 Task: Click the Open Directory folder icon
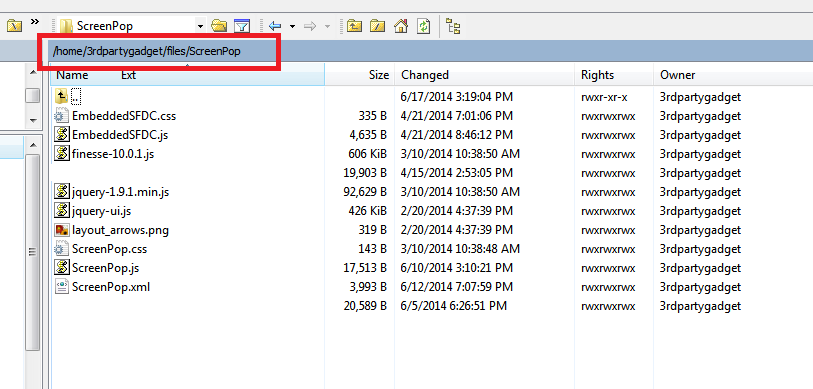click(x=219, y=25)
